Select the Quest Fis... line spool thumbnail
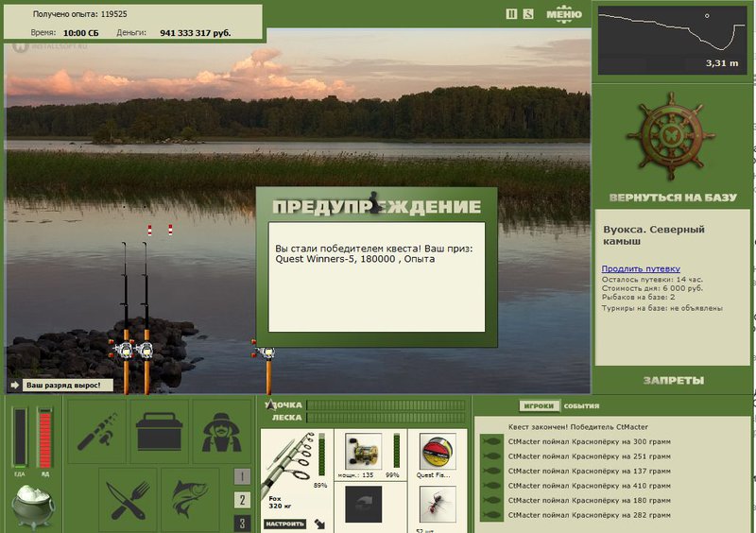The height and width of the screenshot is (533, 756). coord(438,452)
